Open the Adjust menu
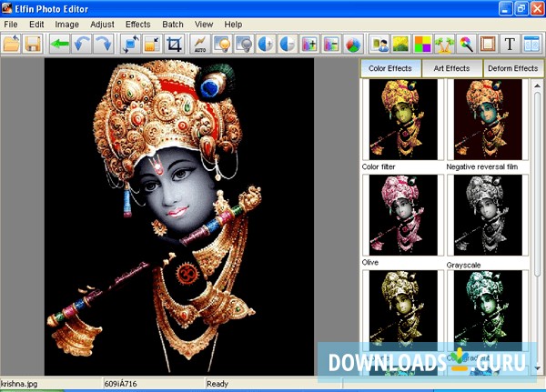 (102, 24)
